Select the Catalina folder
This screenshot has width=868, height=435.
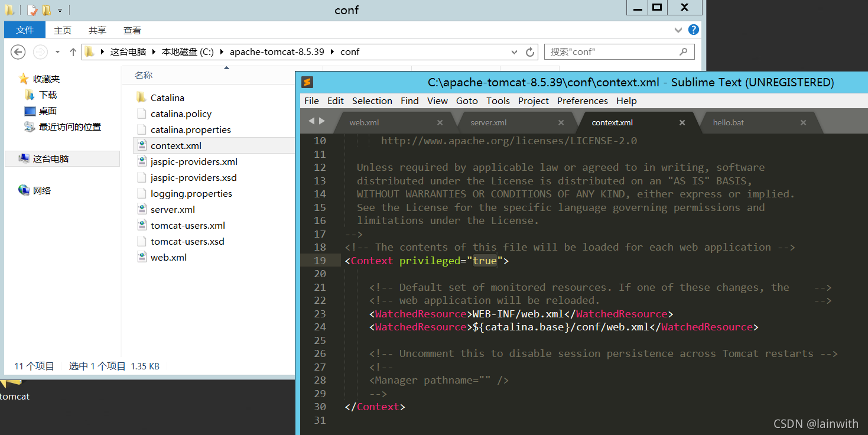(x=167, y=98)
